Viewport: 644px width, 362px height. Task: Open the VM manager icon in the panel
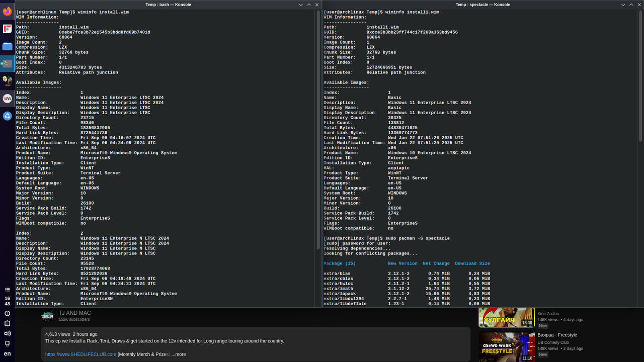point(7,99)
